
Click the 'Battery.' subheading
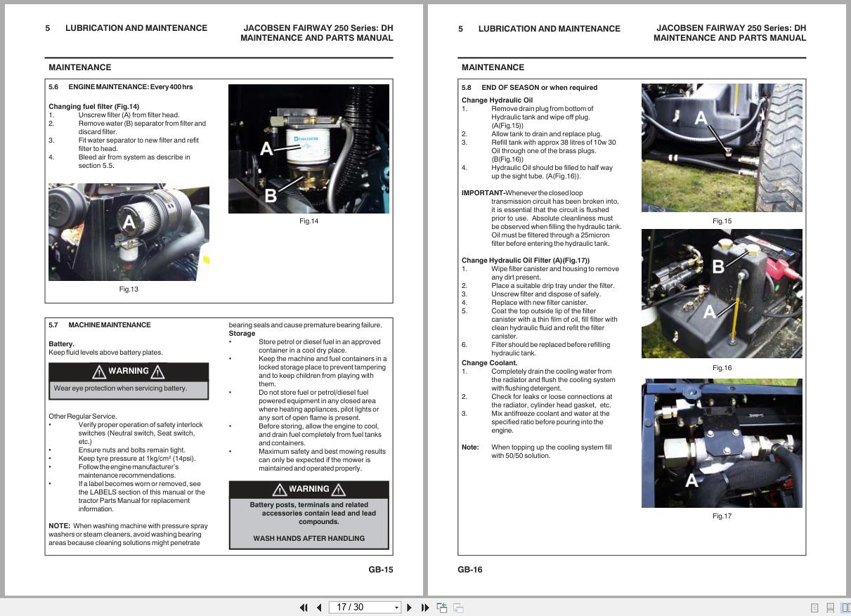click(61, 344)
